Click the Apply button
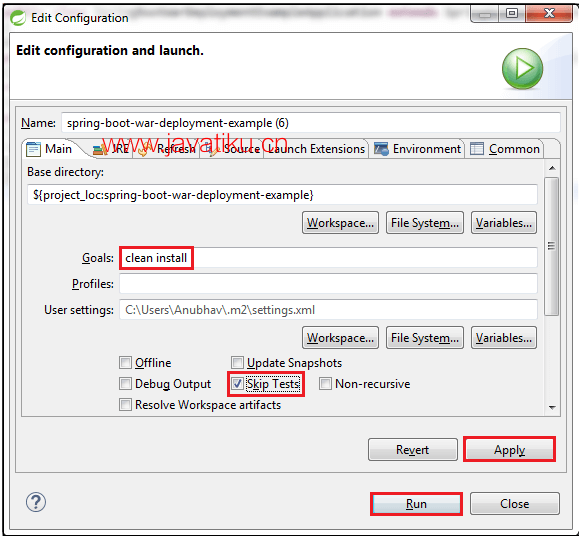This screenshot has height=538, width=579. coord(510,450)
